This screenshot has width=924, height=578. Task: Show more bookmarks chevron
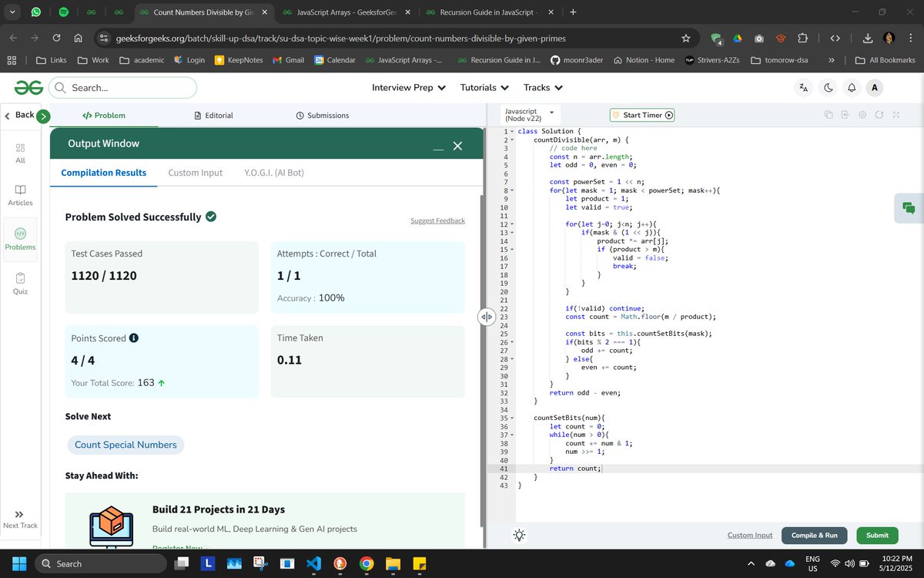click(831, 60)
